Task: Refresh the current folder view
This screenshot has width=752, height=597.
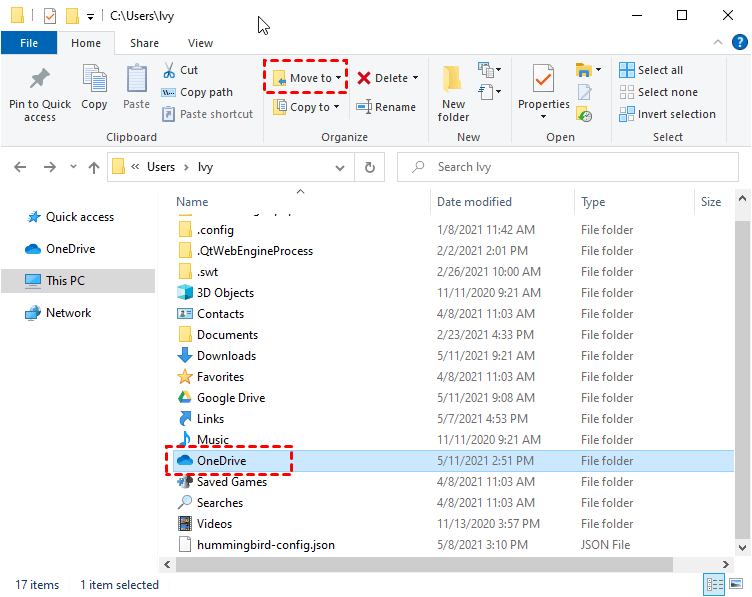Action: click(x=370, y=167)
